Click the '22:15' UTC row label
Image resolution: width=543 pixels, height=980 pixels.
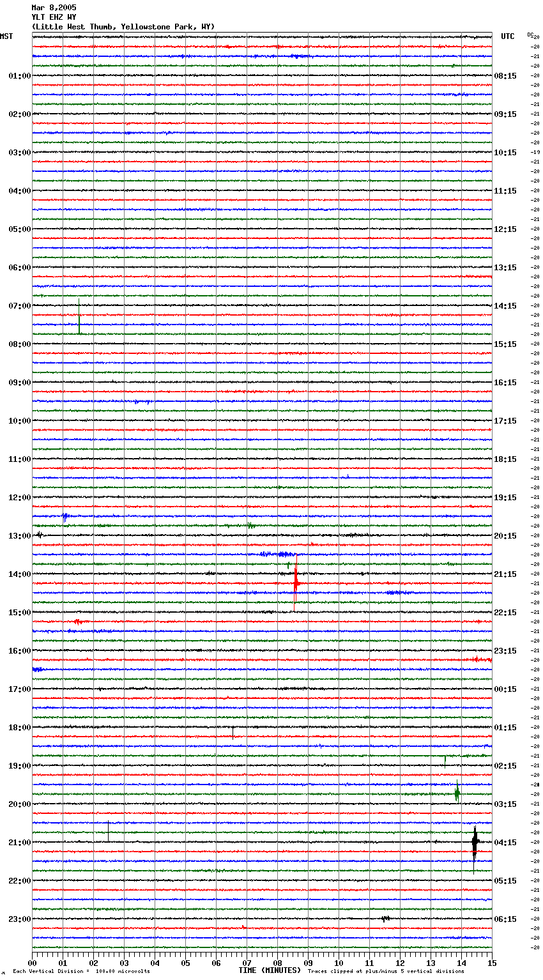pyautogui.click(x=505, y=613)
